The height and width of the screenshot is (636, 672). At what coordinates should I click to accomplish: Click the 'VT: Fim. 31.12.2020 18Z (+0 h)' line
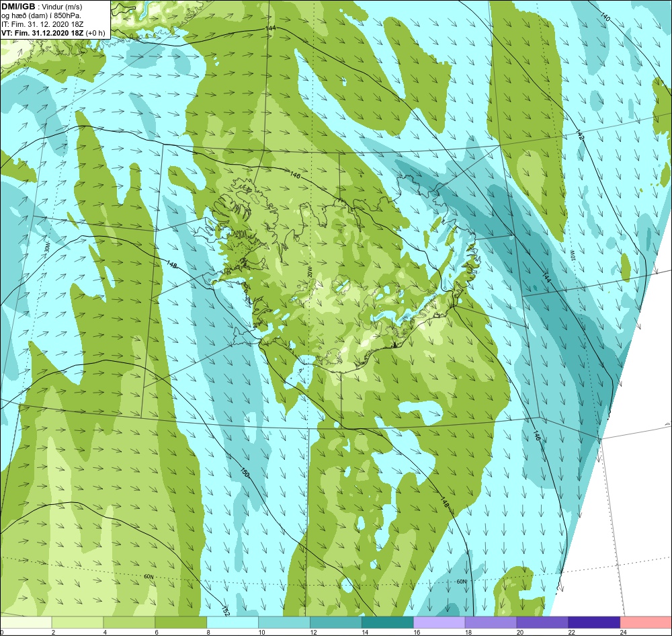pos(53,33)
